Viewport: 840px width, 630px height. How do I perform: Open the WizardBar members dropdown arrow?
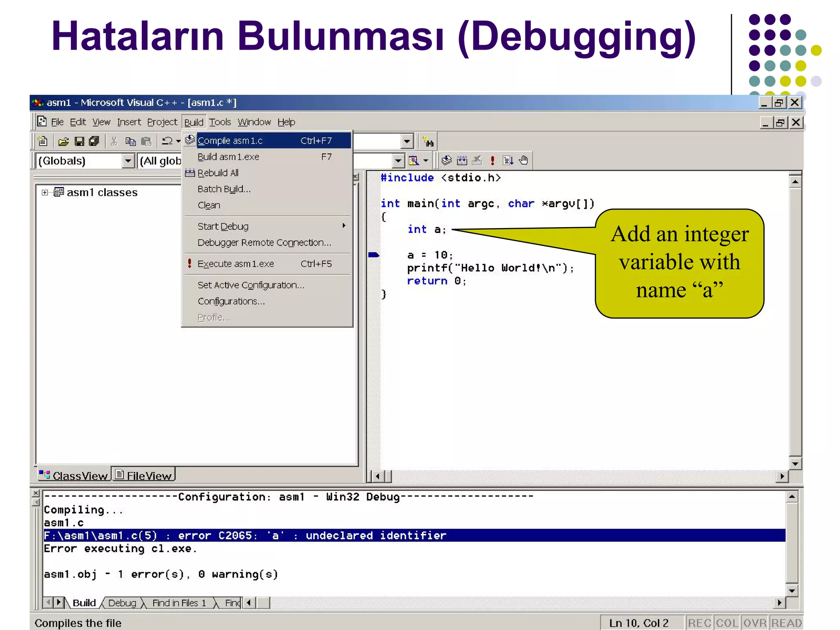(398, 161)
